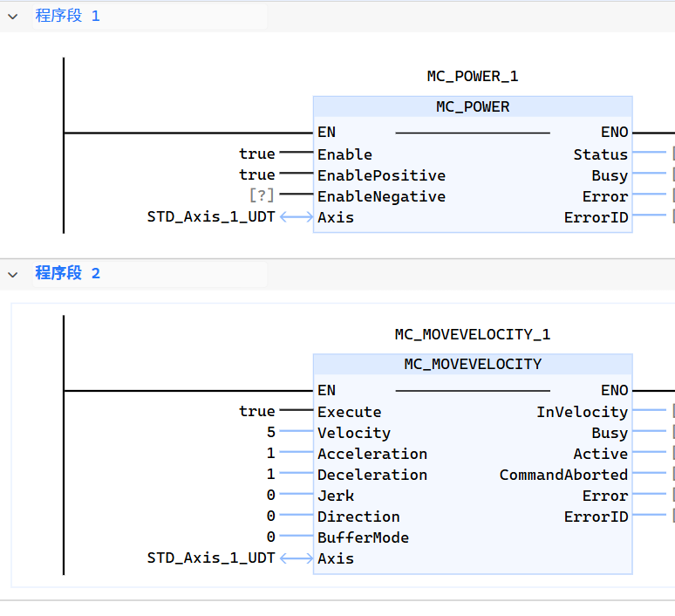Click the in-out arrow on MC_MOVEVELOCITY Axis
This screenshot has width=675, height=616.
tap(296, 558)
